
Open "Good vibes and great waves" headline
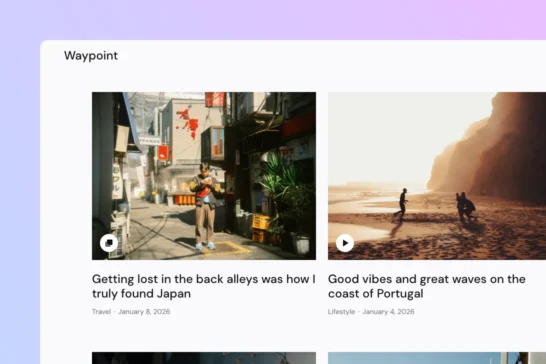(x=427, y=286)
